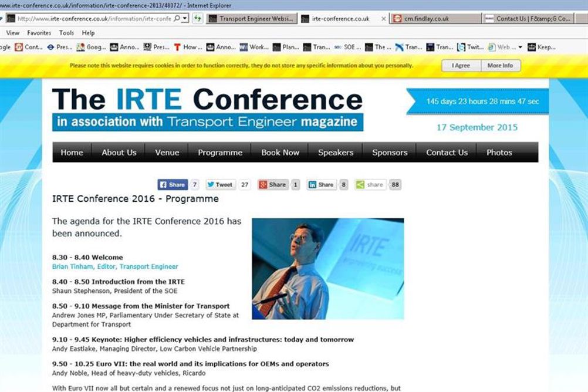Open the second 'Pres...' bookmark with HSE icon
Screen dimensions: 588x392
click(x=156, y=48)
